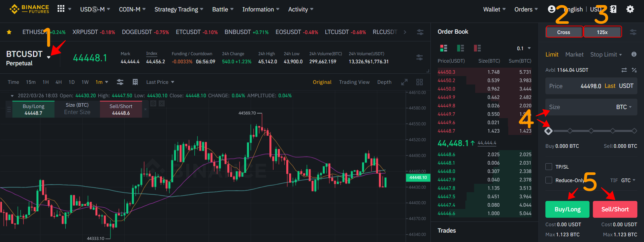Select the 1W chart interval

[85, 82]
